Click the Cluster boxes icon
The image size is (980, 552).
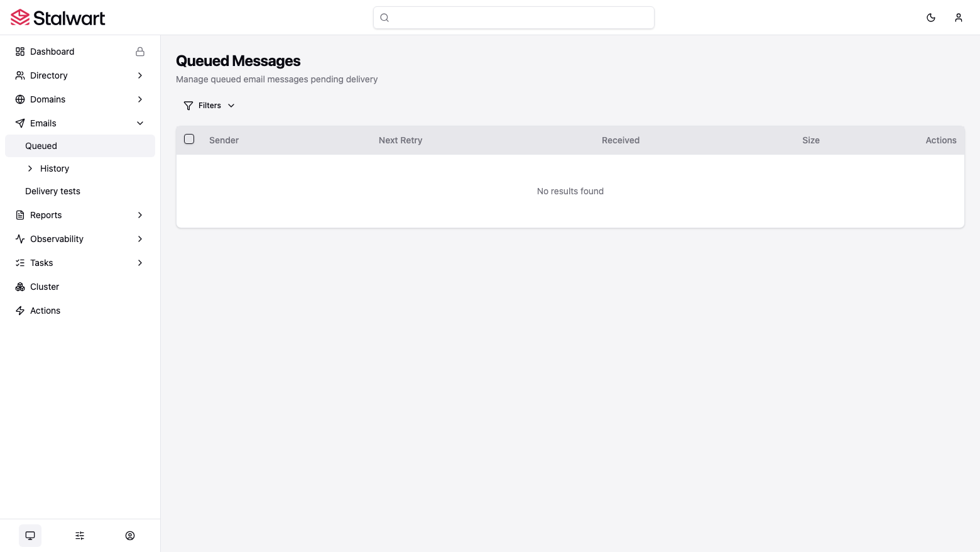(x=20, y=287)
